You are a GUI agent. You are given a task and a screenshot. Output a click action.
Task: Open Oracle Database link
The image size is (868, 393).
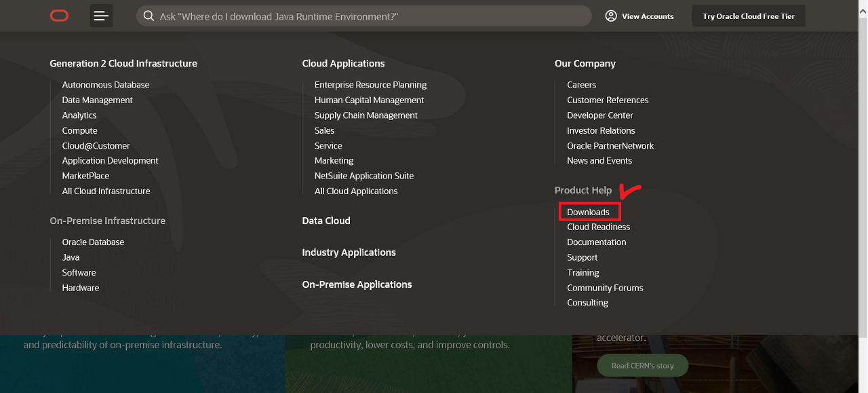94,242
